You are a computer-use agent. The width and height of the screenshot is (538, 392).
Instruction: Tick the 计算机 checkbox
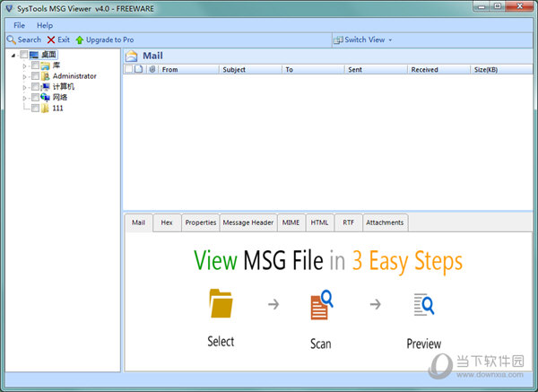(35, 86)
